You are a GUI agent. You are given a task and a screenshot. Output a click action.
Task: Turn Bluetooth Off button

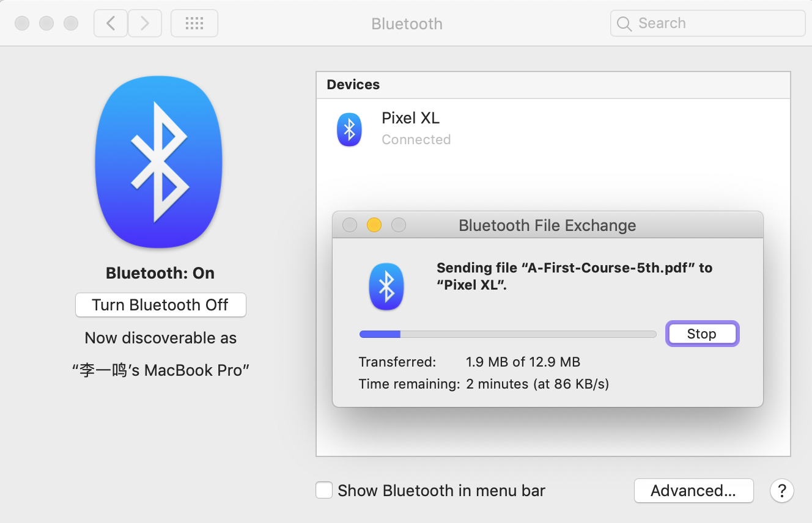coord(161,305)
